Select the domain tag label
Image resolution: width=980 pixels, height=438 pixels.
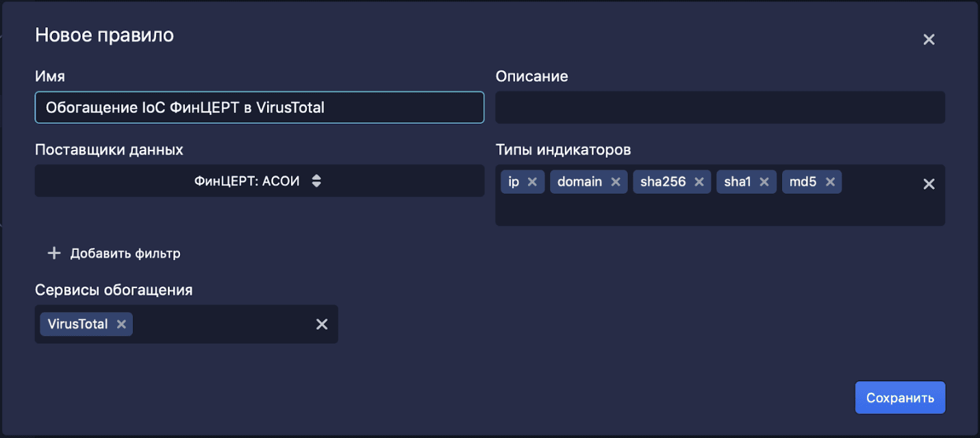tap(579, 182)
